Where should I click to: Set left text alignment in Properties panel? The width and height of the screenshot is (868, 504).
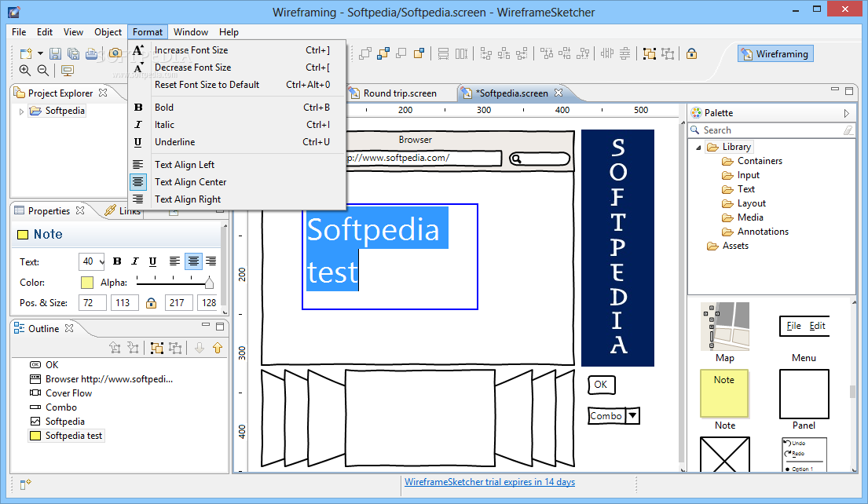click(x=174, y=261)
